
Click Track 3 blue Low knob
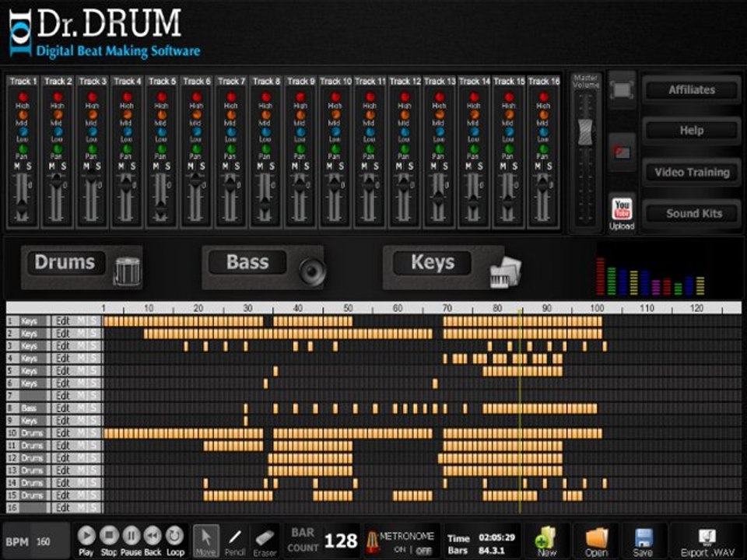(92, 132)
